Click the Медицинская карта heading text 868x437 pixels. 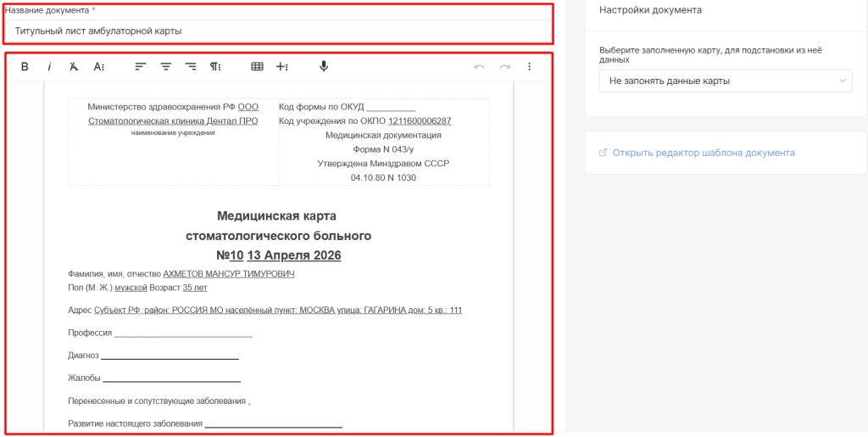coord(277,216)
